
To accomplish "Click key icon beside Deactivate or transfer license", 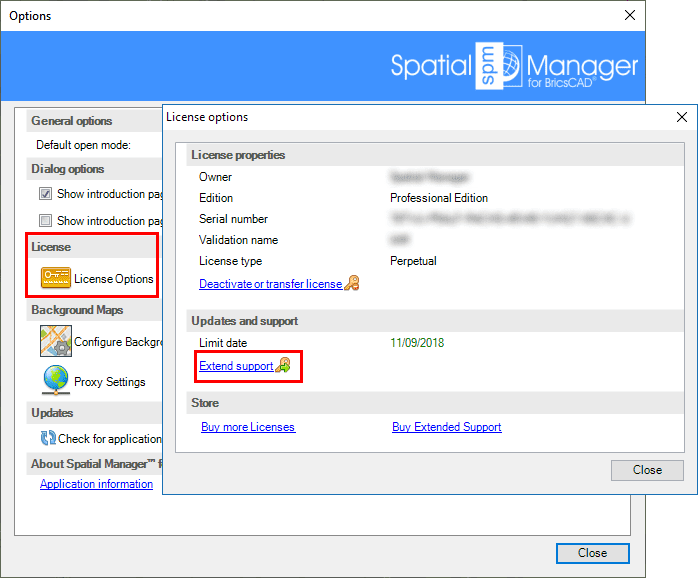I will pyautogui.click(x=351, y=284).
